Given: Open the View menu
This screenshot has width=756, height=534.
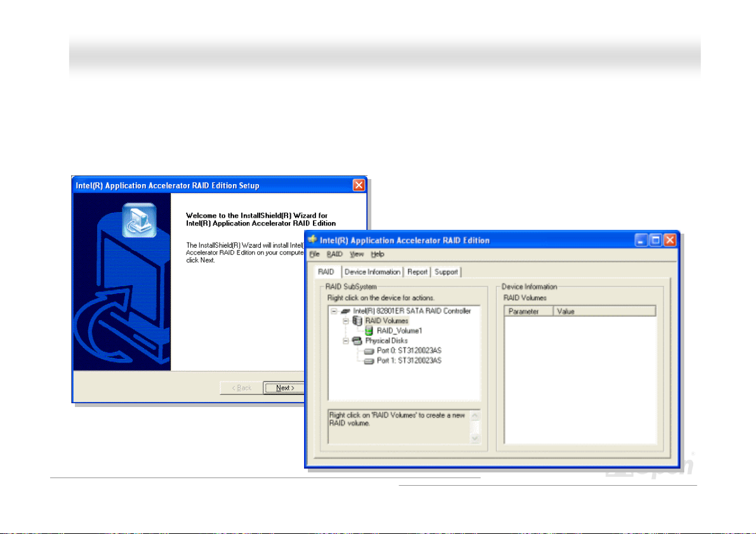Looking at the screenshot, I should tap(357, 254).
